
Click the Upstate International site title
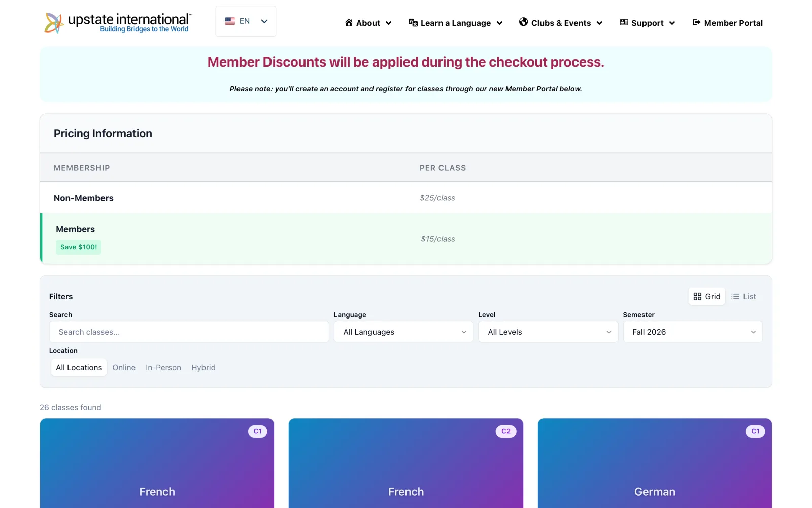click(x=129, y=19)
